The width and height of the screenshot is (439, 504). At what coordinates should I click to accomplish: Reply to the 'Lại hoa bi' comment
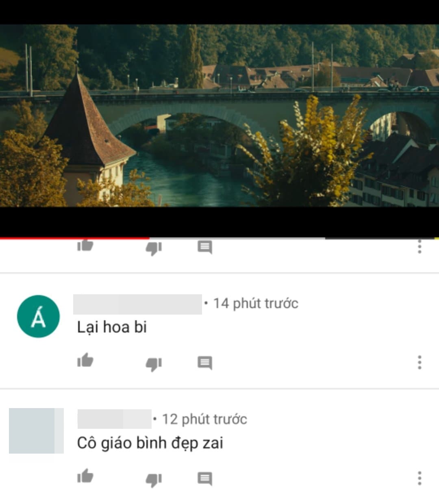click(x=205, y=363)
